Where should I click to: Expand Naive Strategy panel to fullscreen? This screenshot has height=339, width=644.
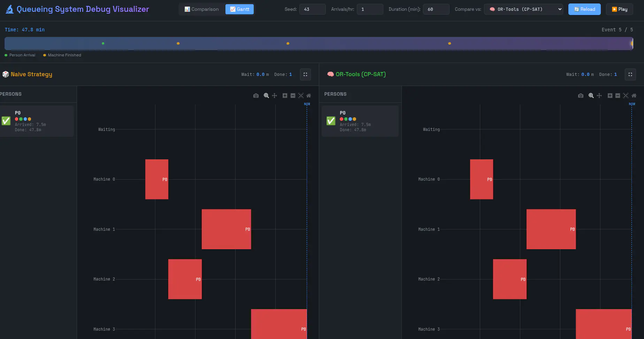pyautogui.click(x=305, y=74)
